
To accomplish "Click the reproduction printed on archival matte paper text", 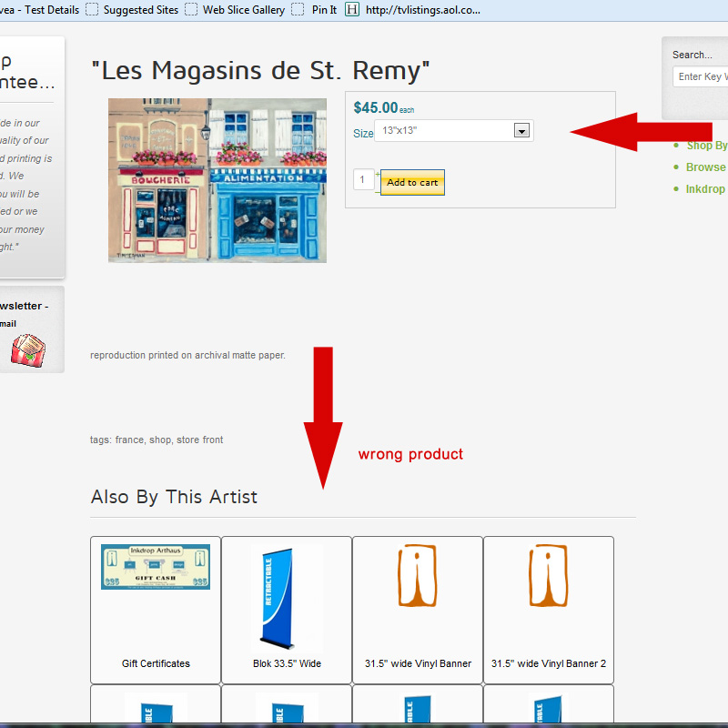I will coord(187,355).
